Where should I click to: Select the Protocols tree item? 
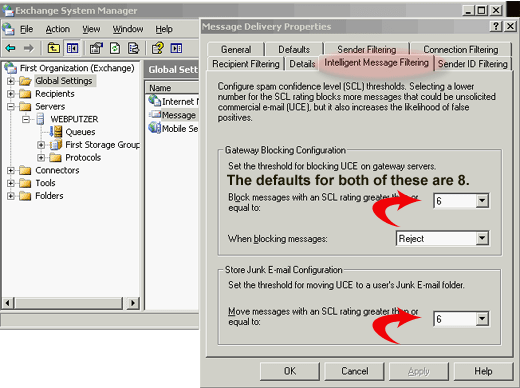83,157
